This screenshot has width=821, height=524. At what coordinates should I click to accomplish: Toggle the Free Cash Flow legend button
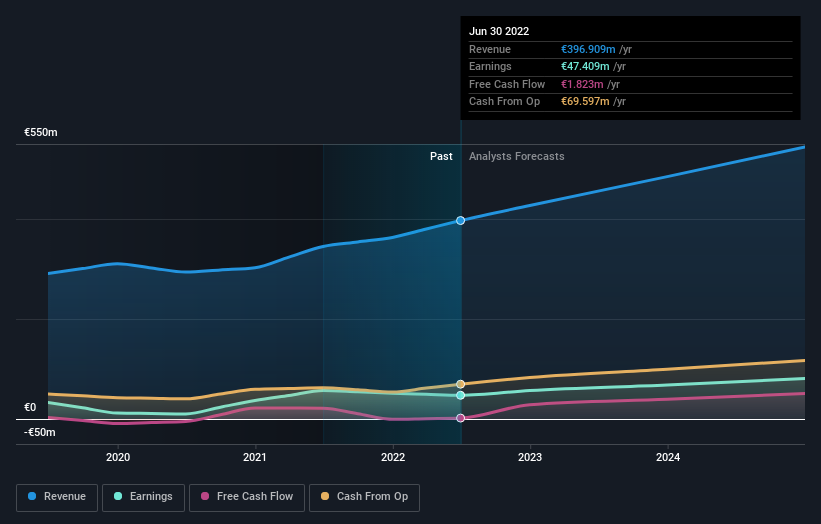click(247, 497)
